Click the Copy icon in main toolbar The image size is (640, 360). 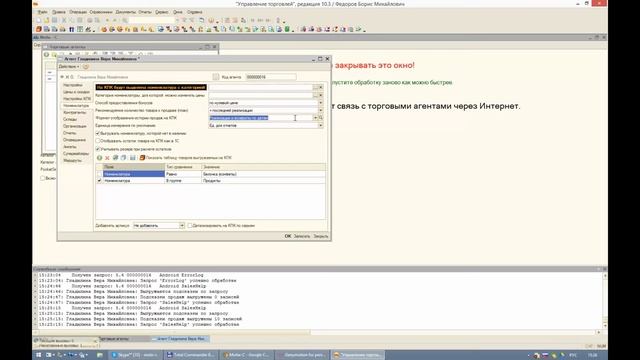click(72, 20)
